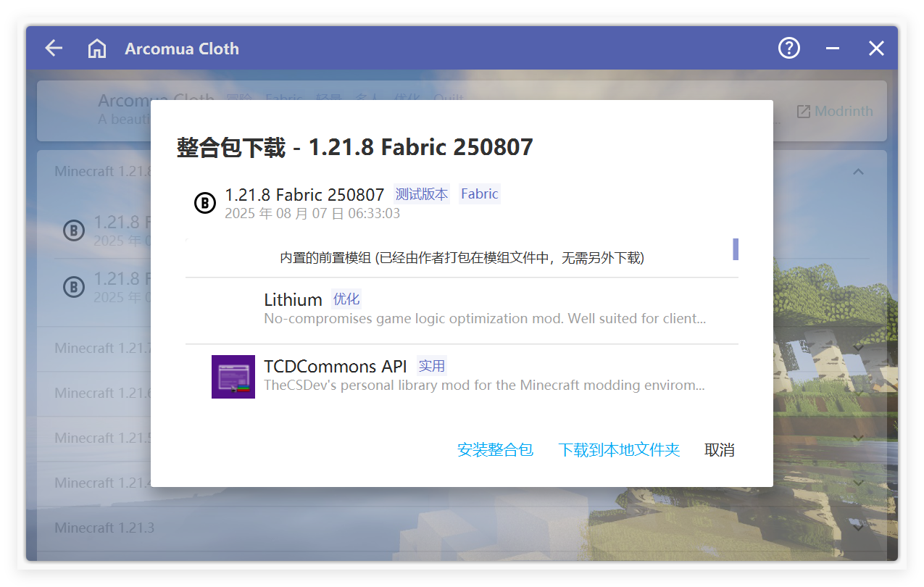Click the 测试版本 tag
Image resolution: width=924 pixels, height=587 pixels.
pos(422,194)
